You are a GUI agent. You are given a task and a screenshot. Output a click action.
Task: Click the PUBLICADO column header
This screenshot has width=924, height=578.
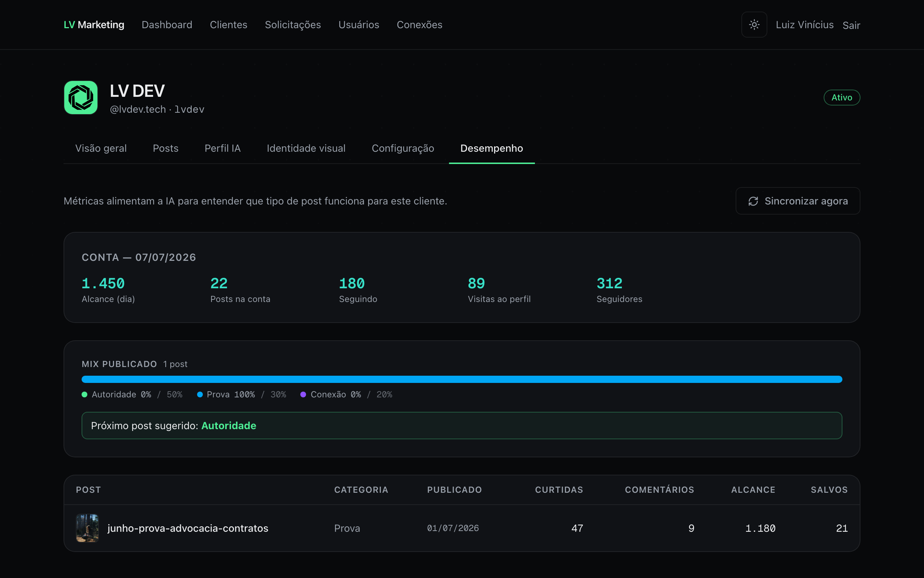tap(454, 490)
